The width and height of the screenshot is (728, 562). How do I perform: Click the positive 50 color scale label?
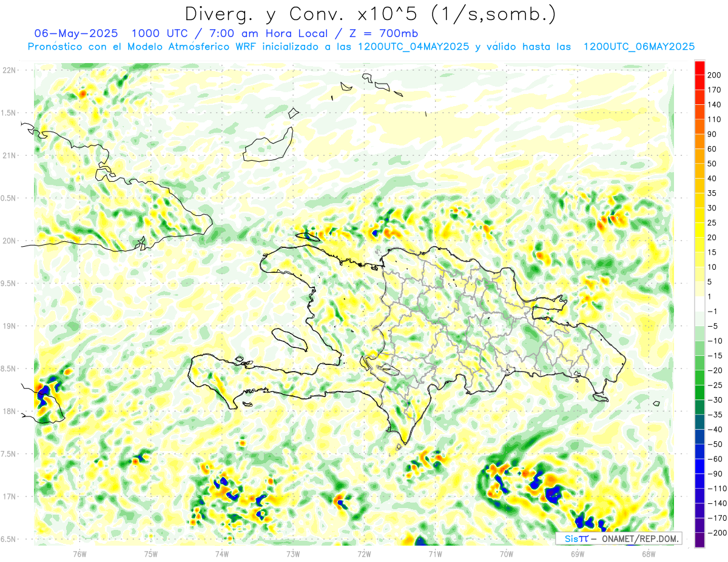point(712,164)
